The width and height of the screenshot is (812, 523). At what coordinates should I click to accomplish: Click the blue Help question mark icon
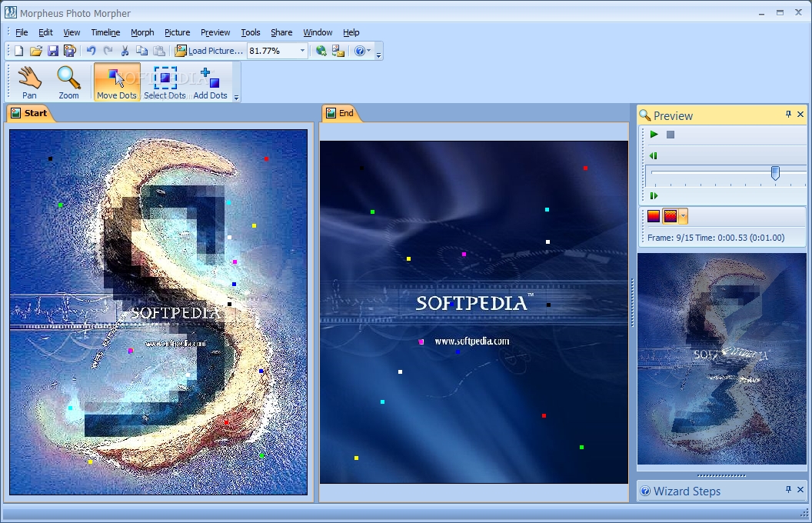pos(360,51)
